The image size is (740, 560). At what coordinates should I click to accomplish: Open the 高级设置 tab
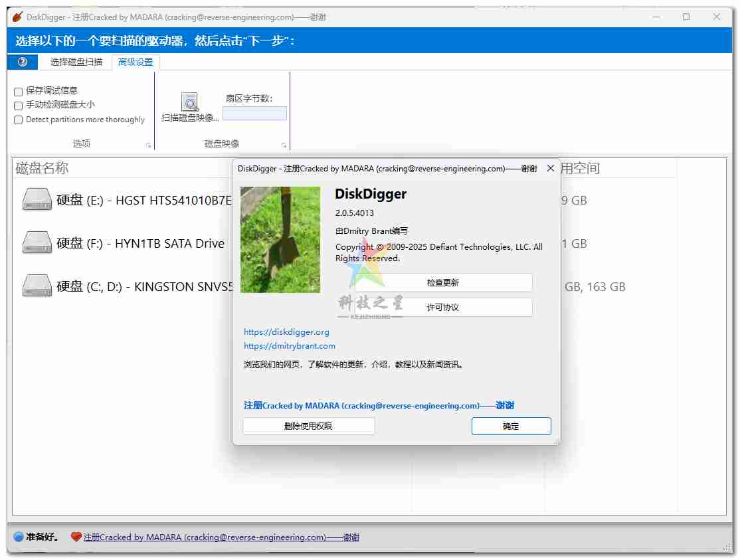coord(136,62)
